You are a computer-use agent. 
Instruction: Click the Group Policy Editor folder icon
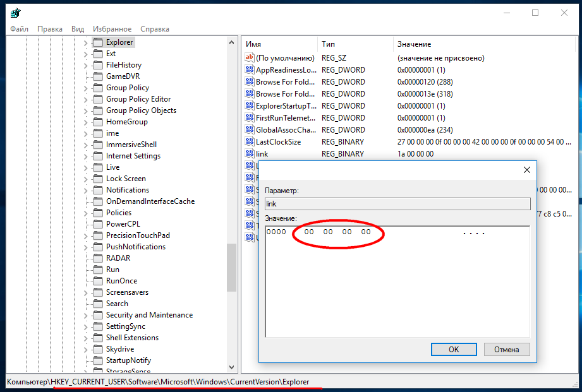[98, 99]
